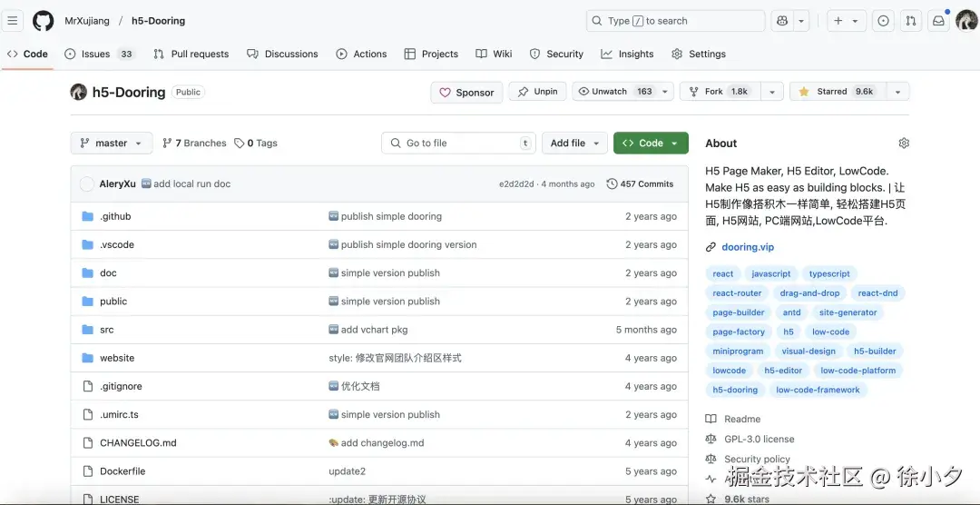The image size is (980, 505).
Task: Open the CHANGELOG.md file
Action: [138, 443]
